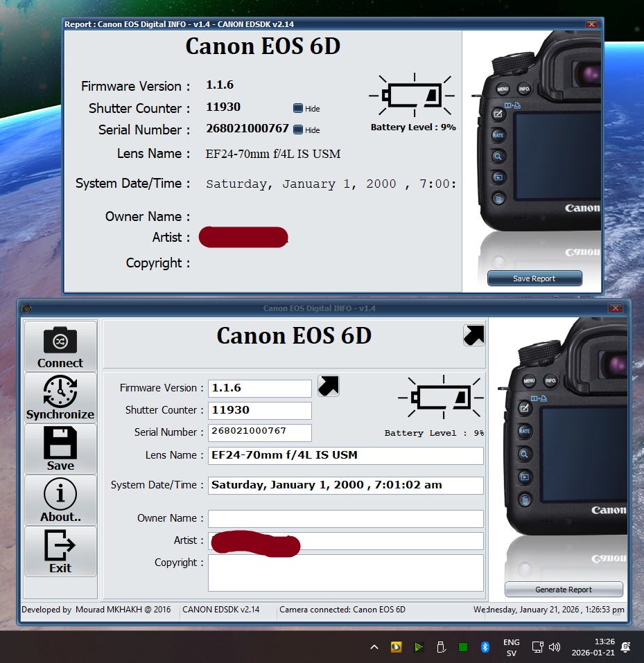Toggle the Hide checkbox for Shutter Counter
644x663 pixels.
(x=298, y=108)
